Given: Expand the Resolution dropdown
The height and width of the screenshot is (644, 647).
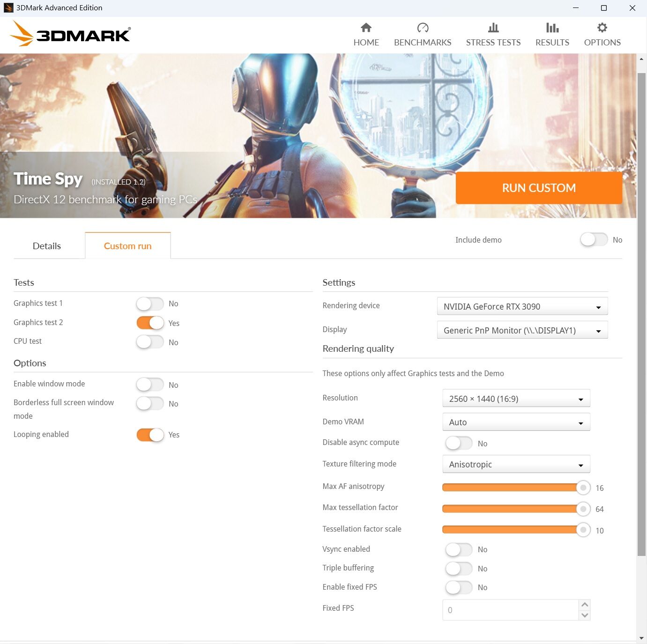Looking at the screenshot, I should pos(516,399).
